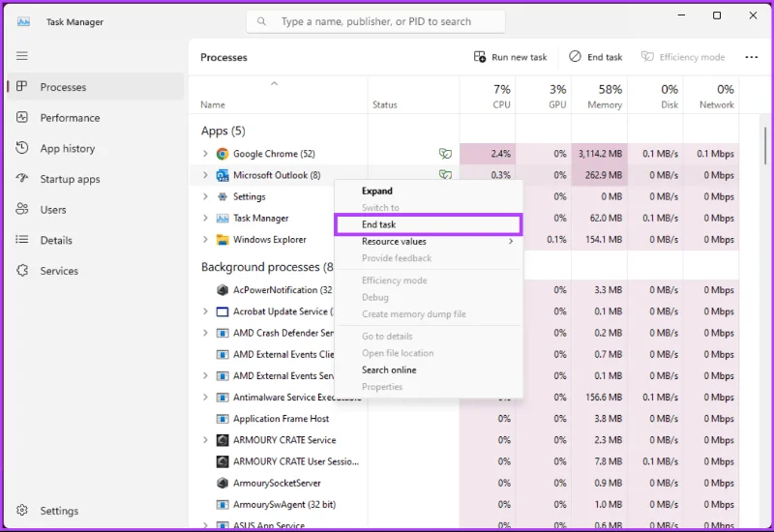Click the toolbar Efficiency mode button
Viewport: 774px width, 532px height.
683,57
